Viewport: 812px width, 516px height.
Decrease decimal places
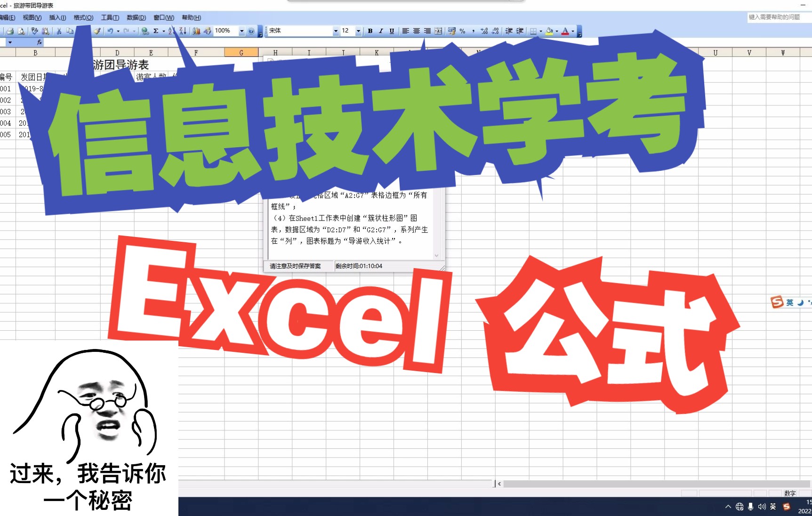[495, 31]
